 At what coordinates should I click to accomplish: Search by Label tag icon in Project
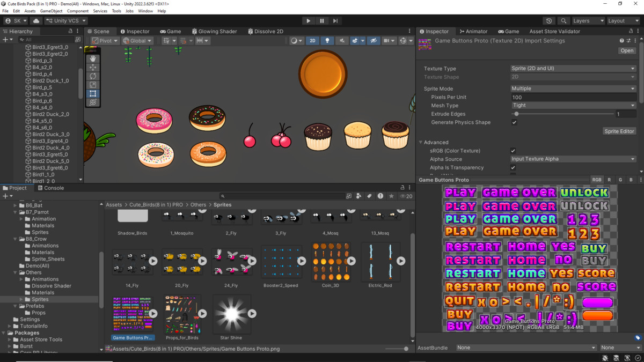point(369,196)
